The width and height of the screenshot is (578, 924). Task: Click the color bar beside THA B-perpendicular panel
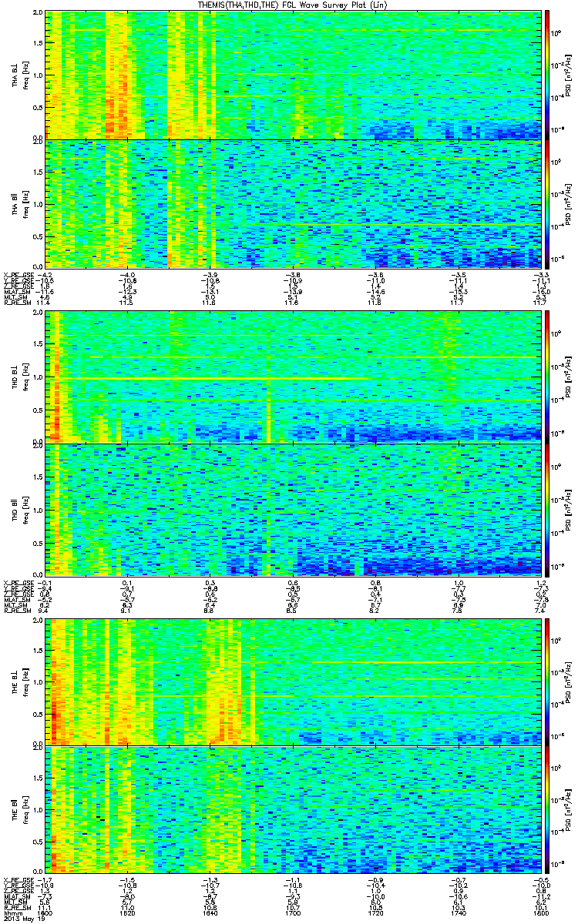click(x=548, y=75)
